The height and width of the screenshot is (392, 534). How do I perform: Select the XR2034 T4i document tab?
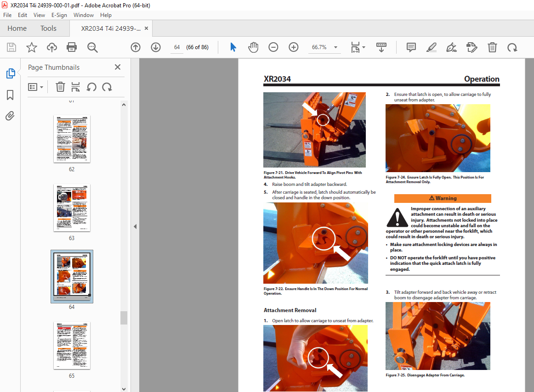pyautogui.click(x=111, y=28)
